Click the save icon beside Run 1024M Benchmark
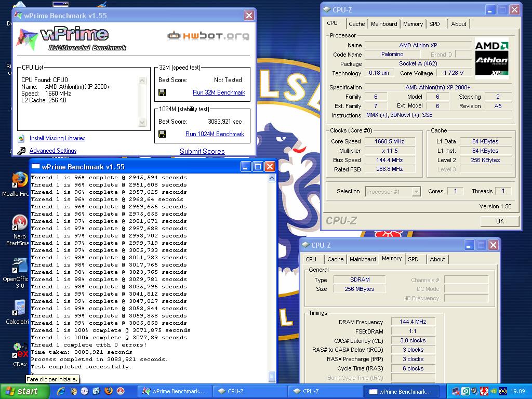Viewport: 532px width, 399px height. coord(162,134)
